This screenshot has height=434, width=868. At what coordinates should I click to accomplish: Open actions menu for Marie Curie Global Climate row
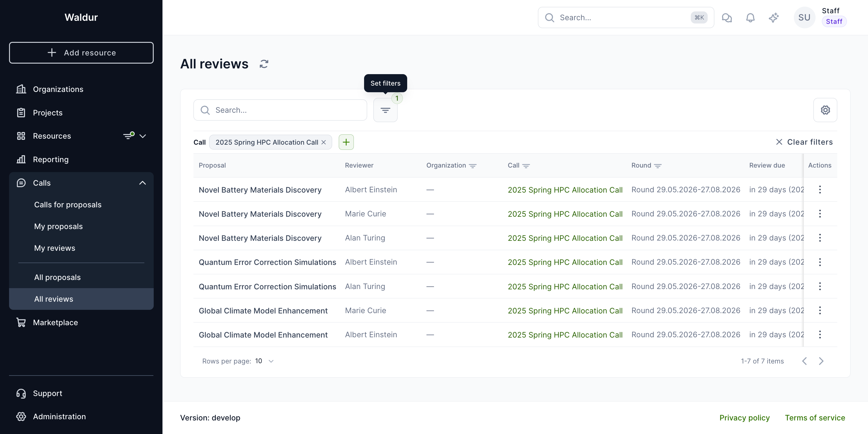(819, 310)
